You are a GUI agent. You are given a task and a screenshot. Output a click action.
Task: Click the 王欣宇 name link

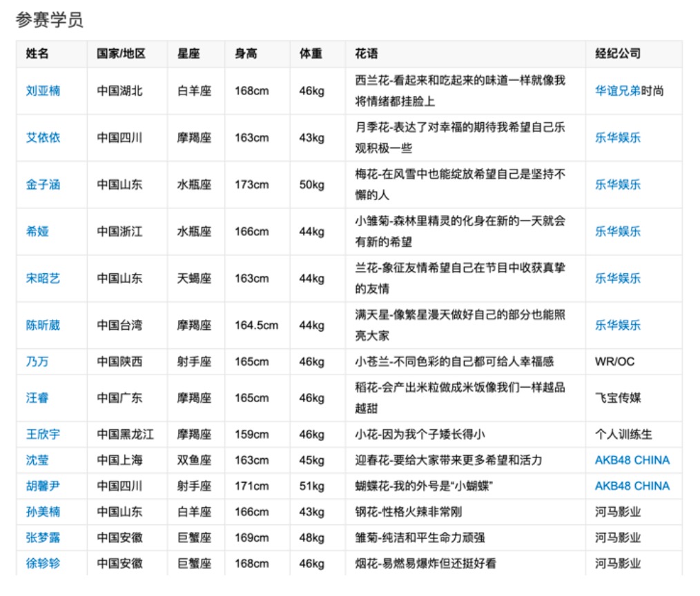pyautogui.click(x=43, y=435)
